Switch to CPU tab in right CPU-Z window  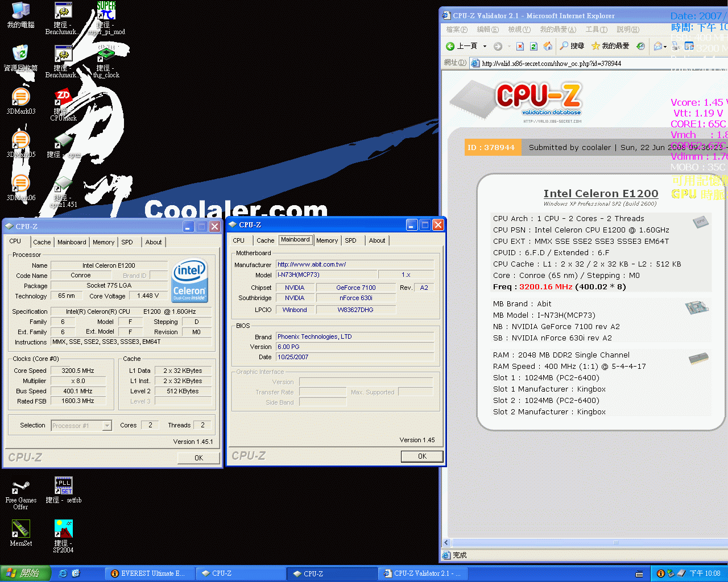[x=239, y=240]
